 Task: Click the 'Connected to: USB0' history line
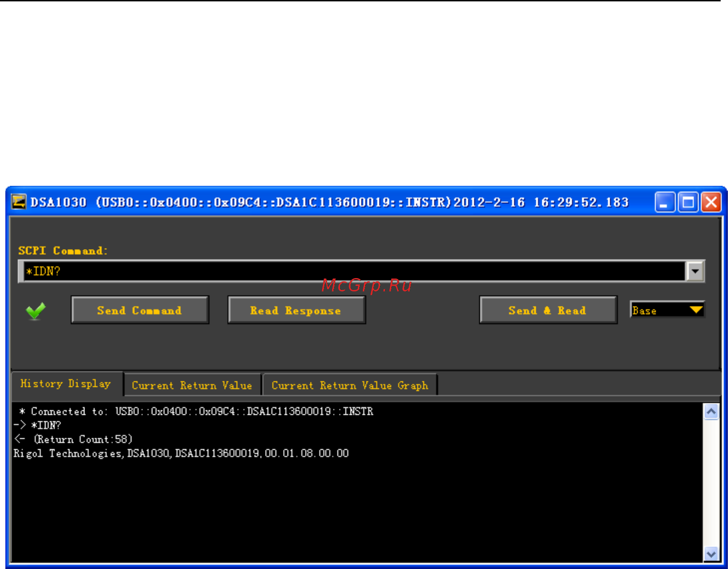click(x=196, y=411)
